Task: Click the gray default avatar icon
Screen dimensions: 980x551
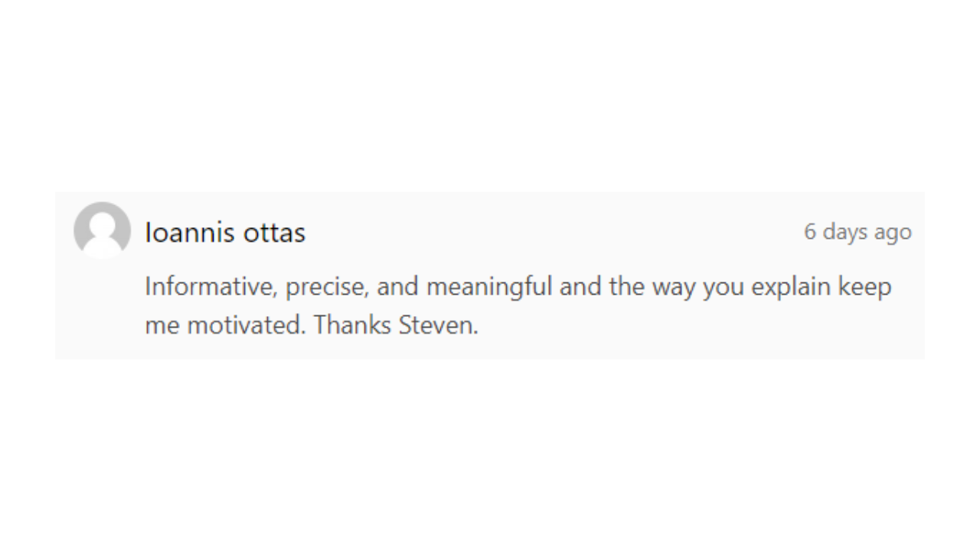Action: click(102, 230)
